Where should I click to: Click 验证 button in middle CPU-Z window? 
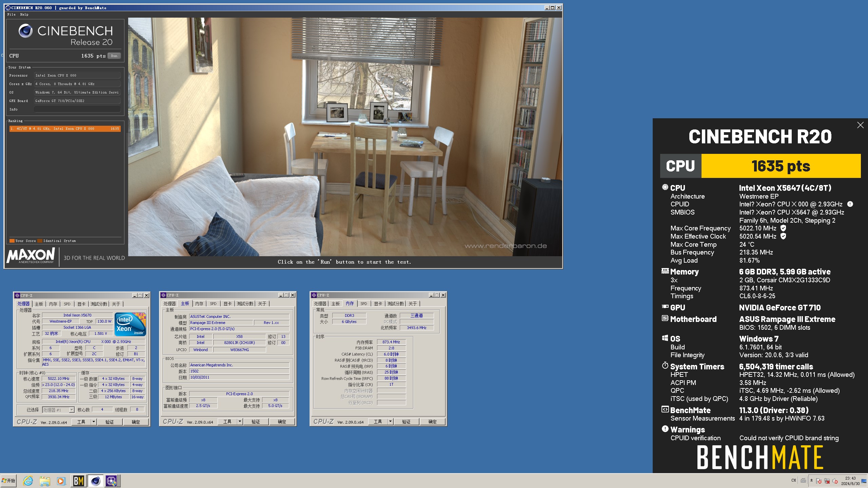click(x=256, y=422)
